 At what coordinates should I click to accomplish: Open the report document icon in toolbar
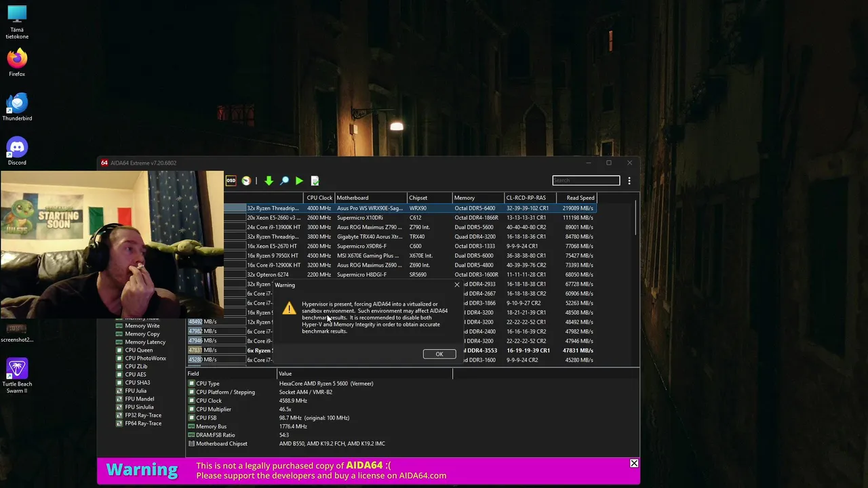315,181
